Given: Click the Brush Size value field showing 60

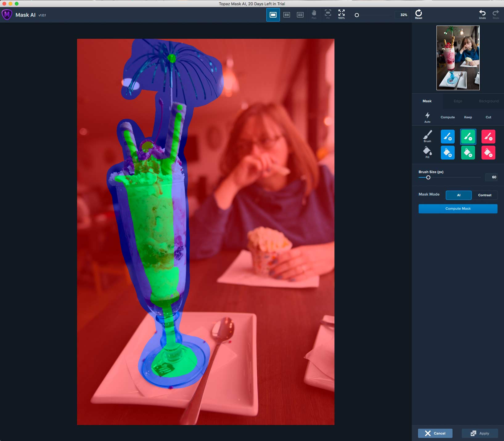Looking at the screenshot, I should 491,177.
